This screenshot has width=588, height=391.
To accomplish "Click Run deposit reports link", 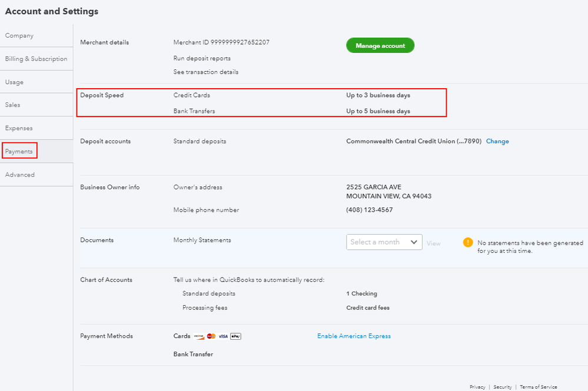I will point(202,58).
